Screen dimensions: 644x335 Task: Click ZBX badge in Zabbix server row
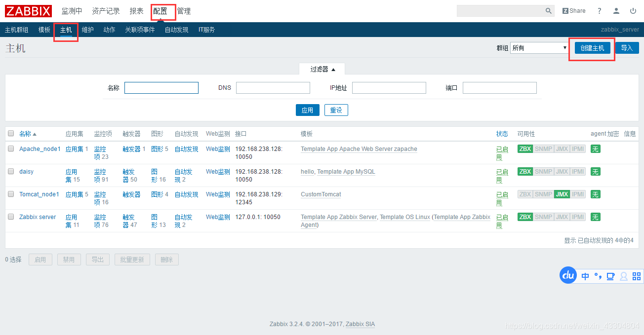(x=525, y=217)
